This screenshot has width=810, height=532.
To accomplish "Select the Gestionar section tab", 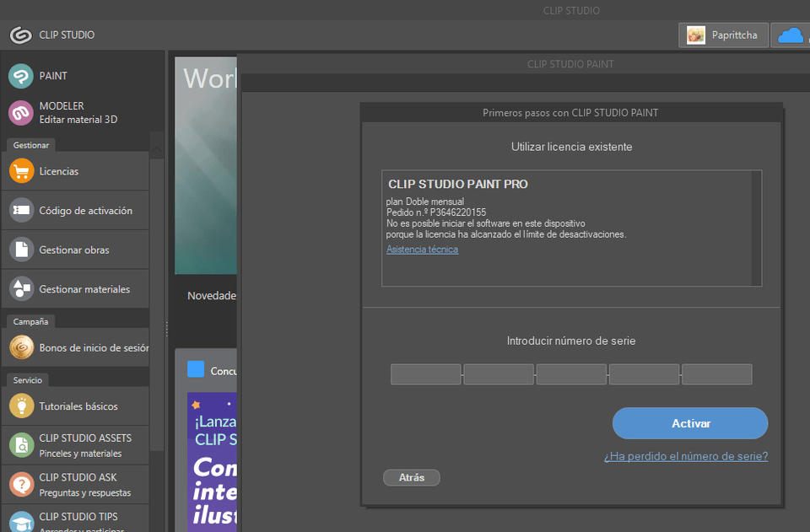I will pos(31,146).
